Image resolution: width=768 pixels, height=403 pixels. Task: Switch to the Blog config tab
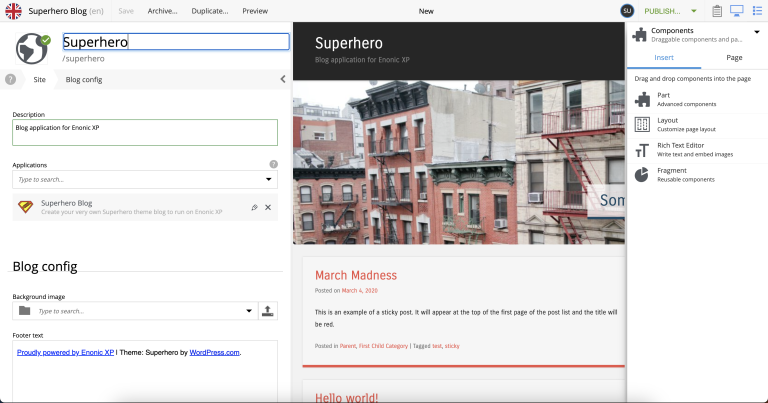84,79
